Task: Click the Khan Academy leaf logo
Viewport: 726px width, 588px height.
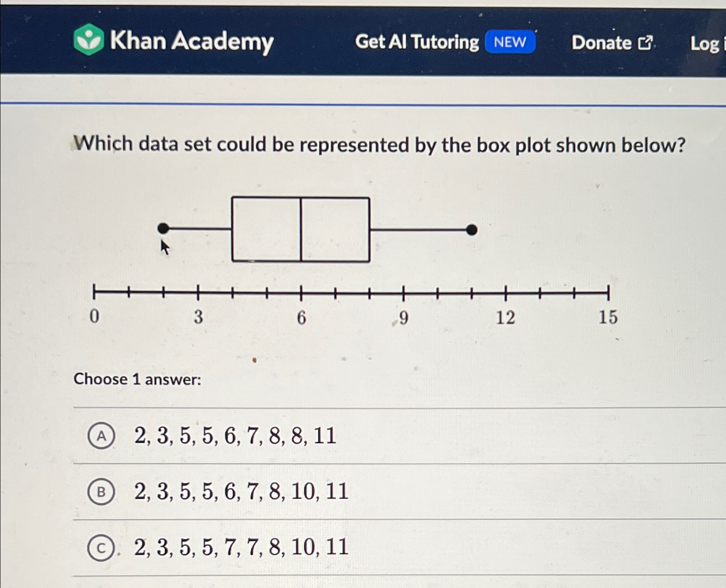Action: tap(90, 41)
